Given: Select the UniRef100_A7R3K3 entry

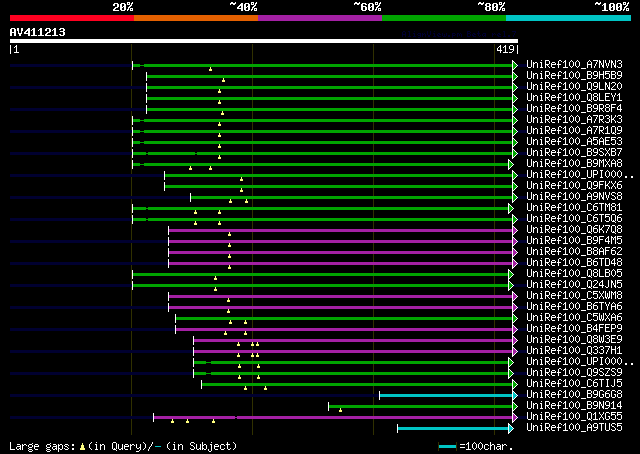Looking at the screenshot, I should [574, 120].
